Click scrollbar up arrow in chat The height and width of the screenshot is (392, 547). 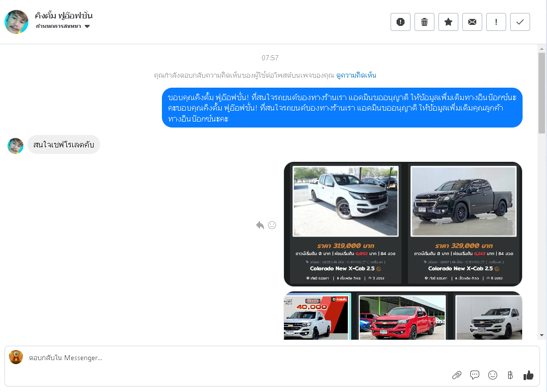click(x=542, y=49)
